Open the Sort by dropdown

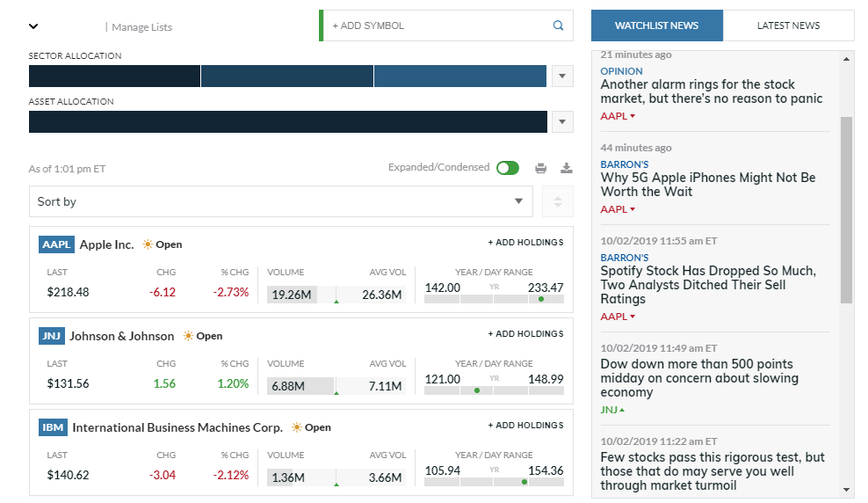[x=280, y=201]
